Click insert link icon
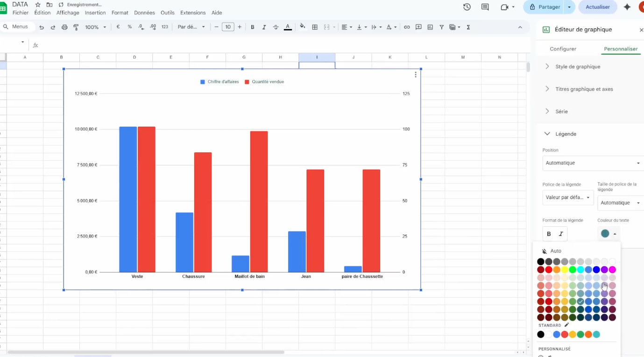 click(x=407, y=27)
